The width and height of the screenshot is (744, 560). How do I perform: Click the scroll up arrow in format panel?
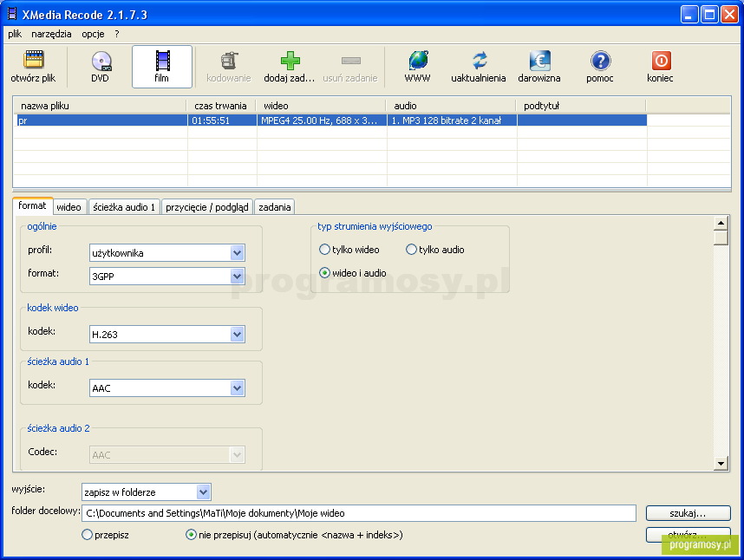(x=721, y=223)
